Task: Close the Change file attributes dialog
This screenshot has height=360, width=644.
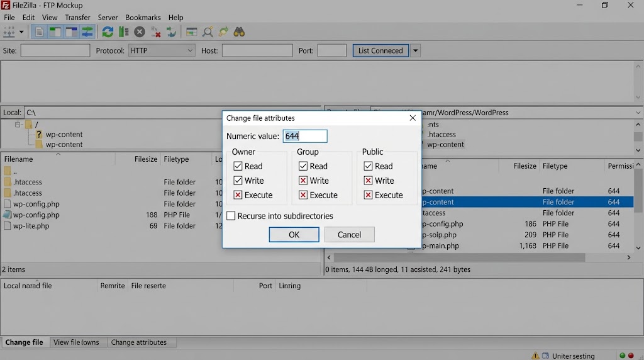Action: click(x=413, y=118)
